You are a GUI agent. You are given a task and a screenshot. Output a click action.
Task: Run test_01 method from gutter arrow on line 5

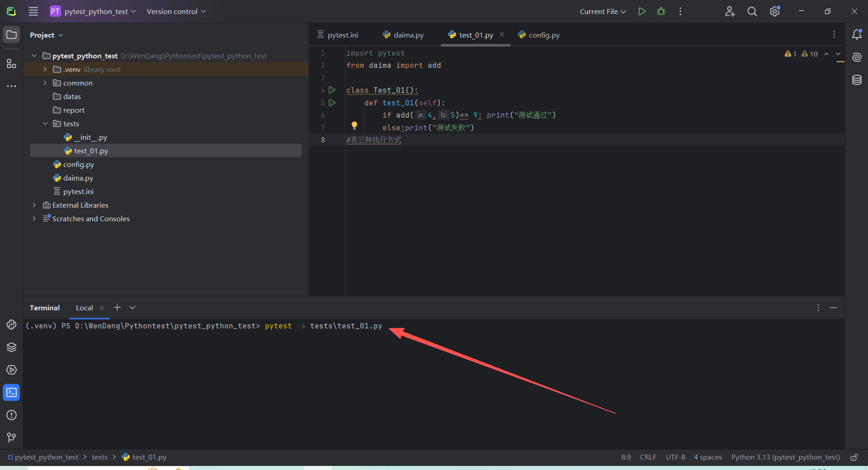click(332, 103)
